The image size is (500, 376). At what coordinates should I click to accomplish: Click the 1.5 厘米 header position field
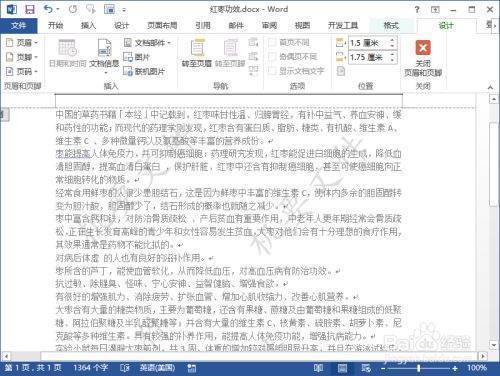(369, 43)
